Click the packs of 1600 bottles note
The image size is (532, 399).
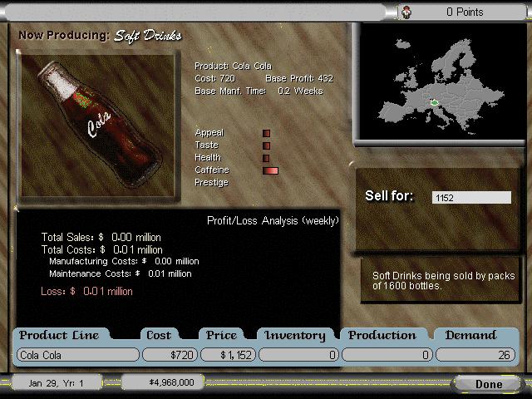443,281
